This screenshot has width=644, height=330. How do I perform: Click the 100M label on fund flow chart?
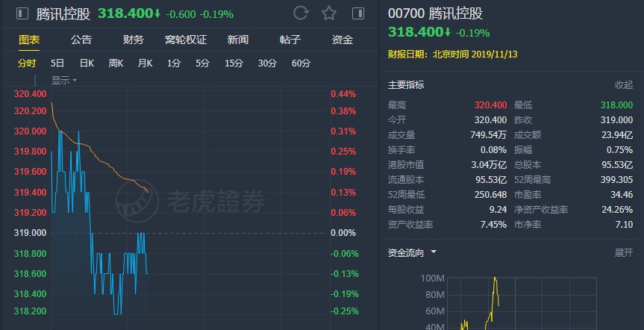tap(432, 278)
